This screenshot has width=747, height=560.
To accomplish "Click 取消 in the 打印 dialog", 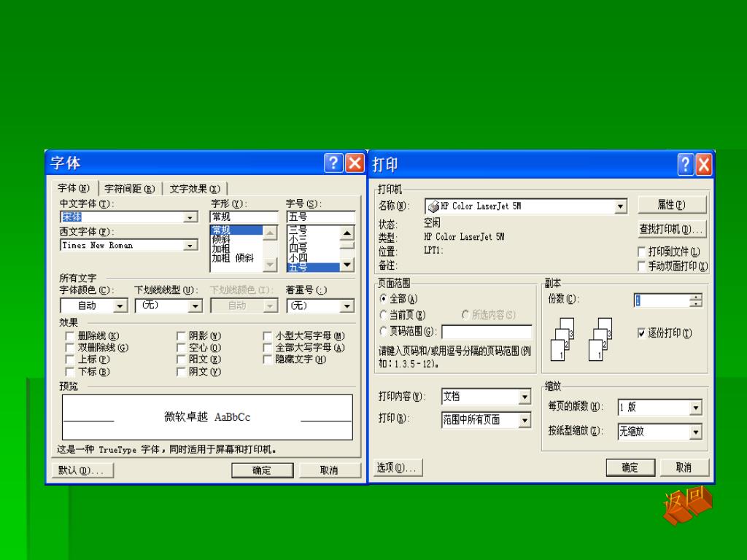I will [x=684, y=467].
